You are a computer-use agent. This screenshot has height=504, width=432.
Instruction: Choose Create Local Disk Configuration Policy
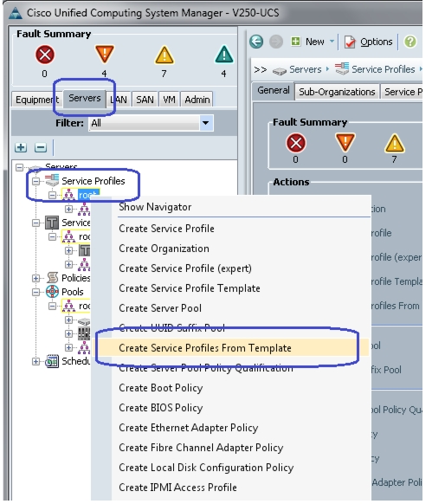pos(206,468)
